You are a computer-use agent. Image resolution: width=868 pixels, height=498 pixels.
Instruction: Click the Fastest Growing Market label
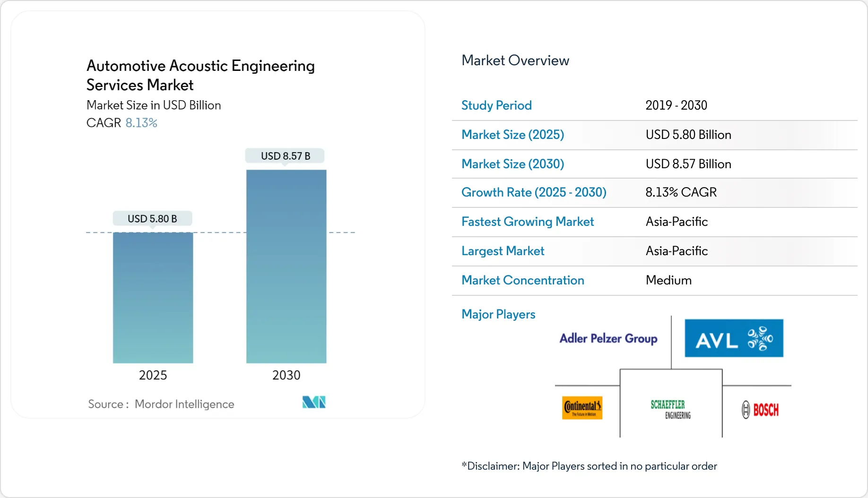pos(528,222)
